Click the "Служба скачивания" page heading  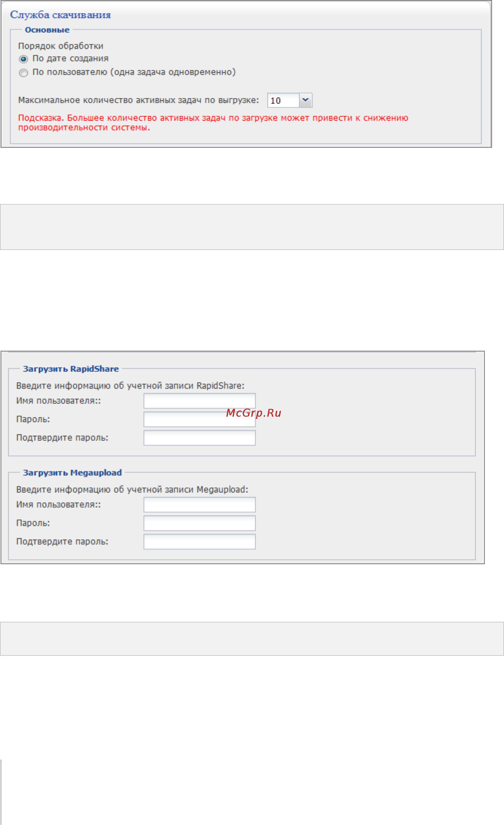(60, 15)
